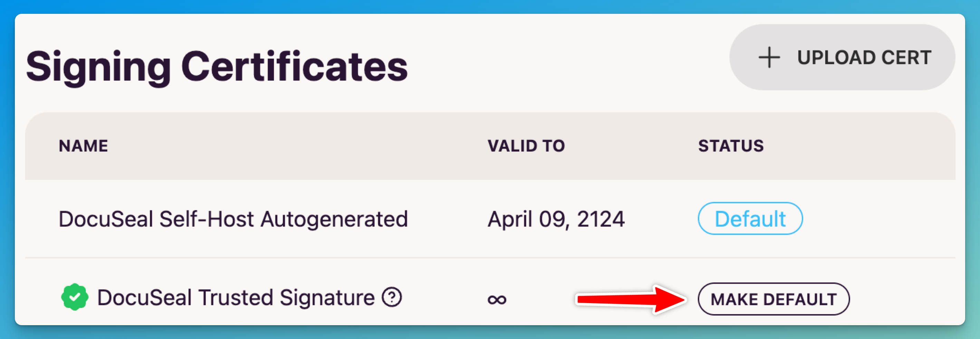Open the Trusted Signature help question mark
Screen dimensions: 980x339
tap(392, 297)
